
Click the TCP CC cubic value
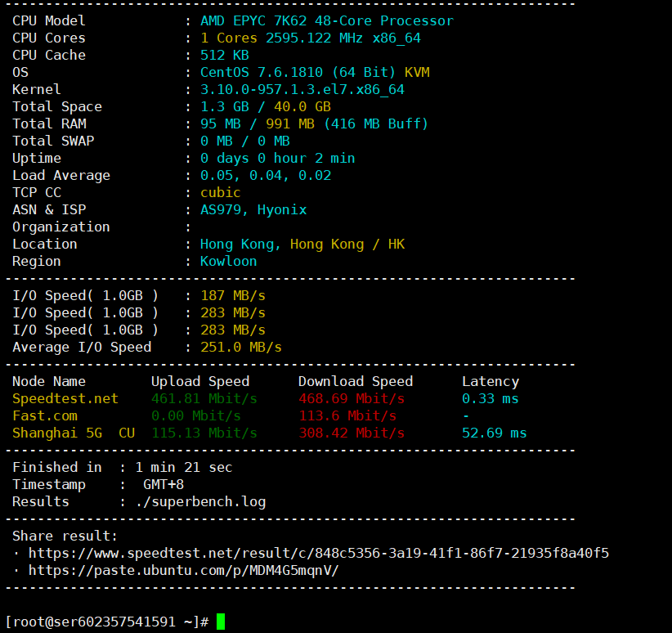[220, 193]
